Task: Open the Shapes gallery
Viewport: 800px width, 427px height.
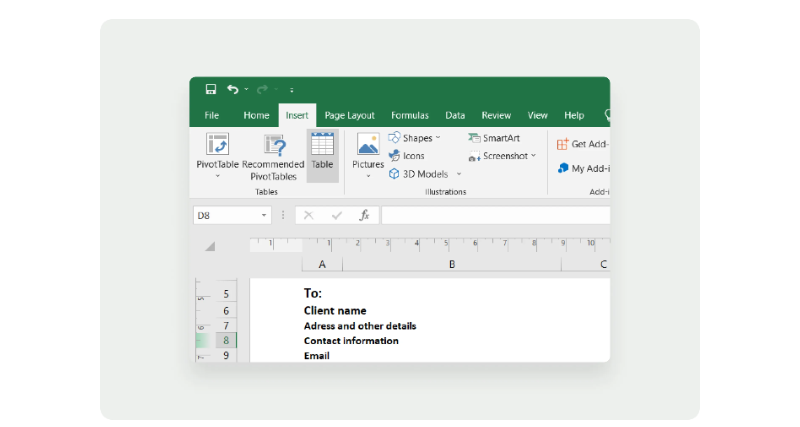Action: (x=414, y=138)
